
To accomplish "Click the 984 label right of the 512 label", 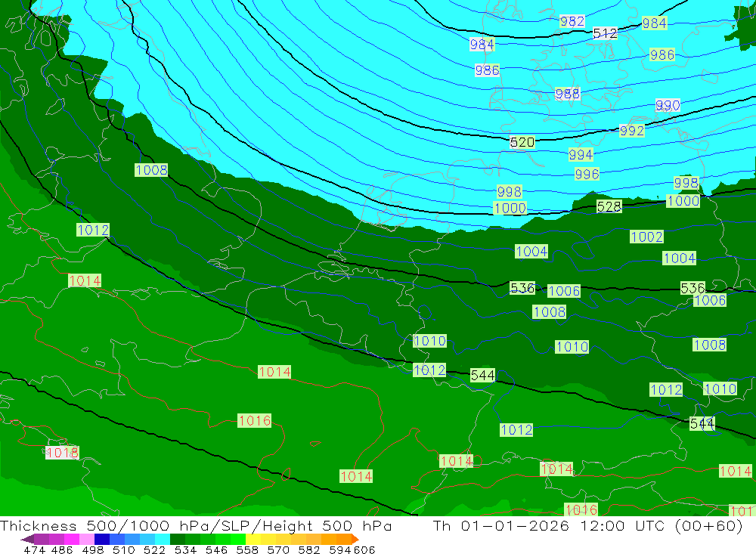I will click(654, 23).
